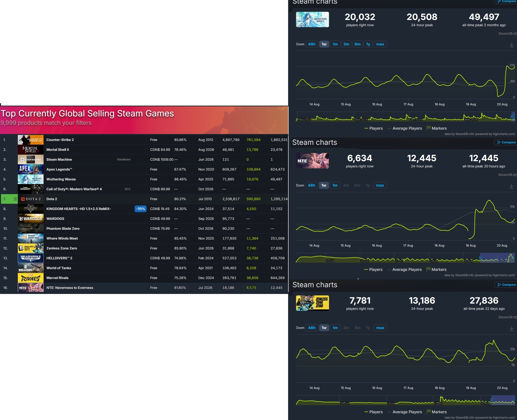
Task: Select the 3m zoom for the Wuthering Waves chart
Action: (x=346, y=44)
